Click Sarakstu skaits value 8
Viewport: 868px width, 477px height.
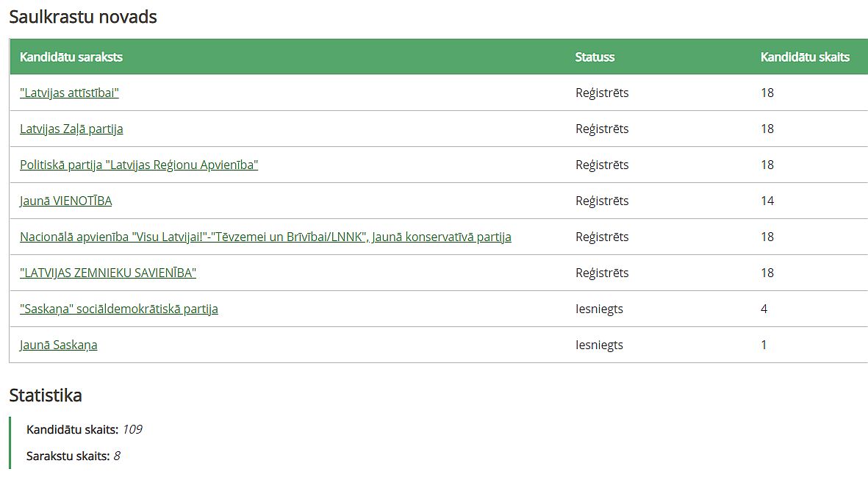pos(117,456)
